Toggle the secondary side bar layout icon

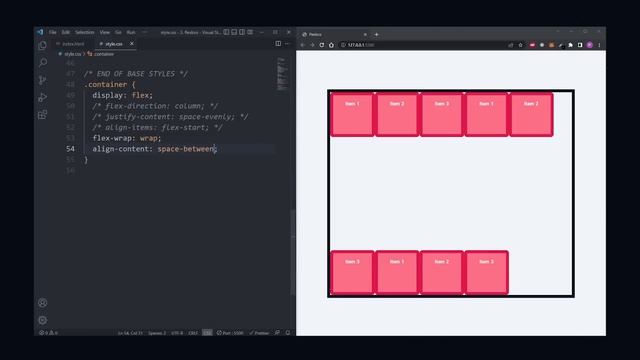242,32
